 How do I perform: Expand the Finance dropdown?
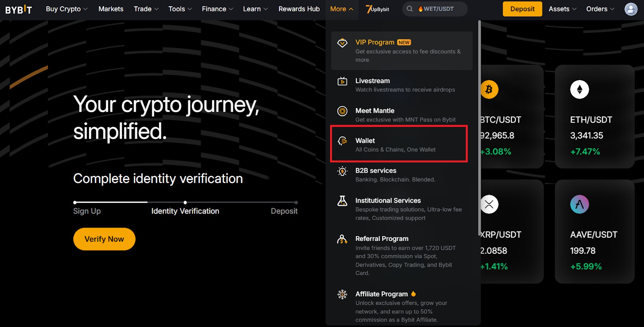tap(217, 9)
